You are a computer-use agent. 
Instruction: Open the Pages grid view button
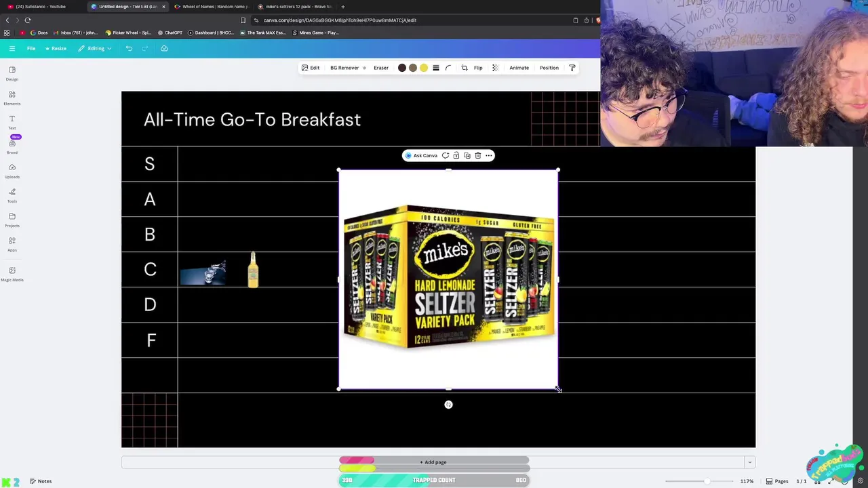[777, 481]
